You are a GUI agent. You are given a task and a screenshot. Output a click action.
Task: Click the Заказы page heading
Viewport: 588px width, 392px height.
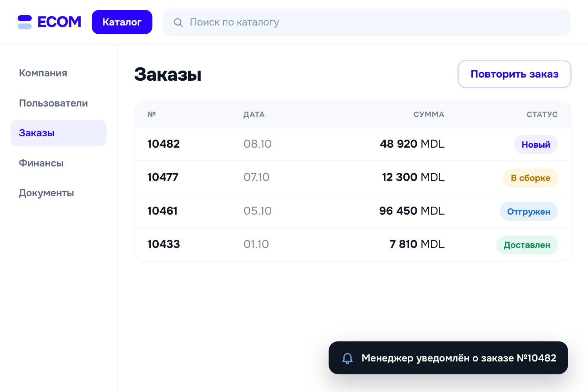click(x=168, y=74)
